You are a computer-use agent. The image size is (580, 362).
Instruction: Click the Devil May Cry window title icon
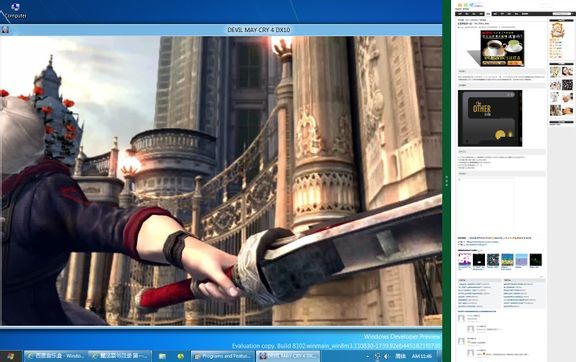[x=5, y=30]
